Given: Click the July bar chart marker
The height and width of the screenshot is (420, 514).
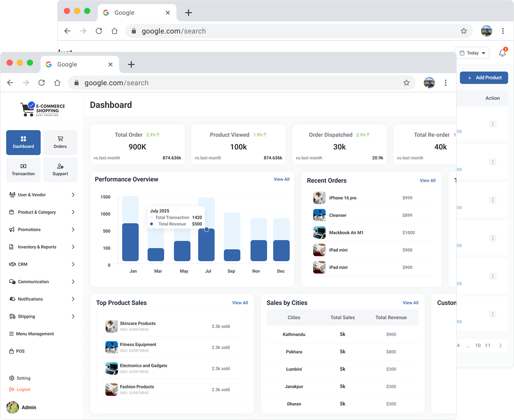Looking at the screenshot, I should [206, 230].
